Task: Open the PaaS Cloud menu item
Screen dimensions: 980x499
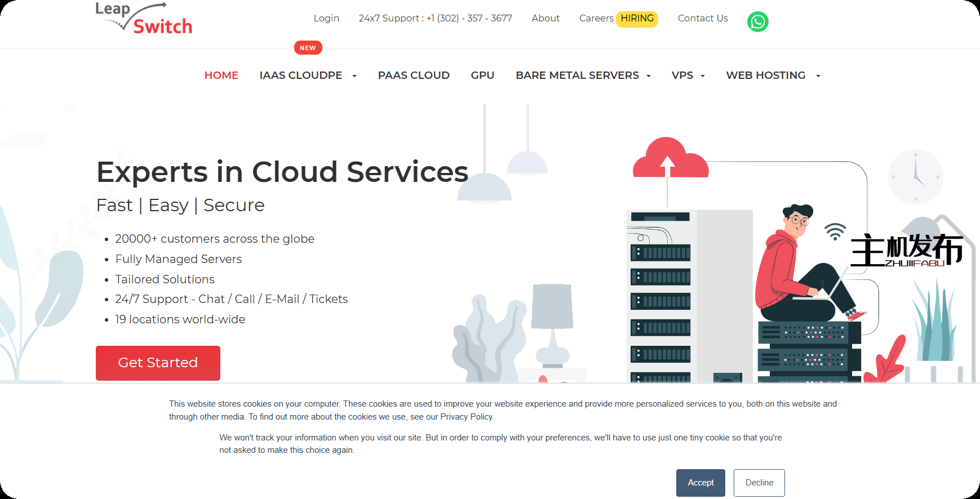Action: [414, 75]
